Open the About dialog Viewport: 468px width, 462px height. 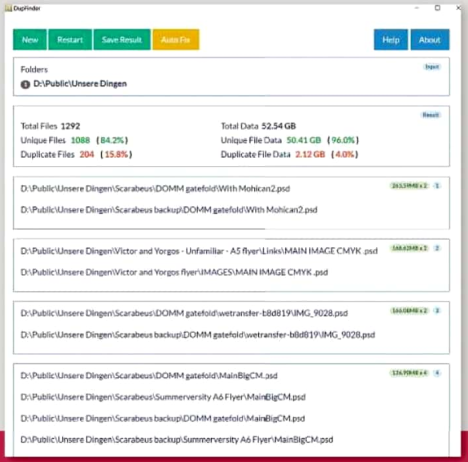[430, 40]
